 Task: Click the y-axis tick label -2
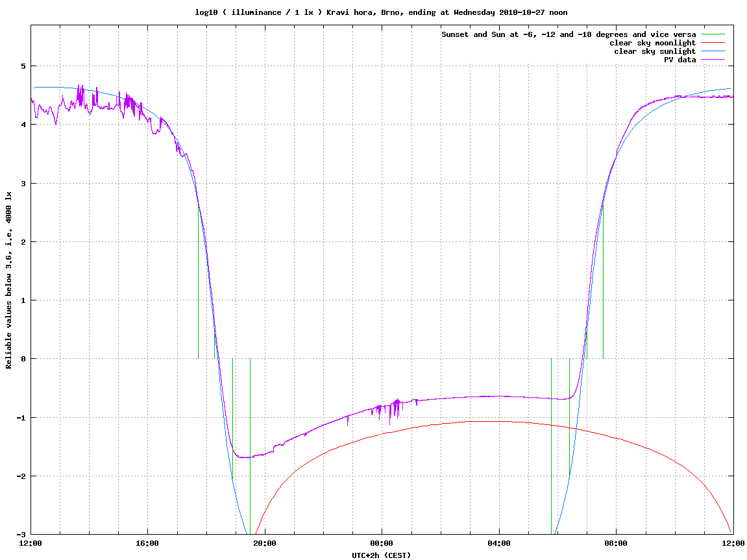point(21,476)
